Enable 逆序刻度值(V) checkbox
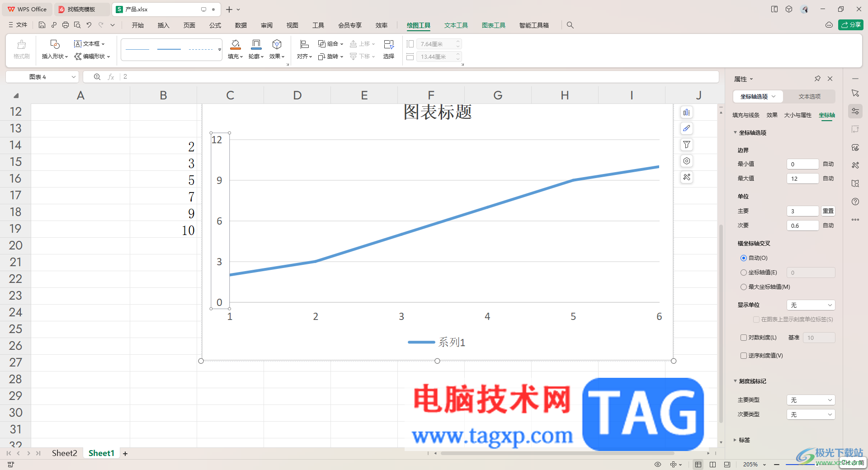The image size is (868, 470). click(x=744, y=356)
